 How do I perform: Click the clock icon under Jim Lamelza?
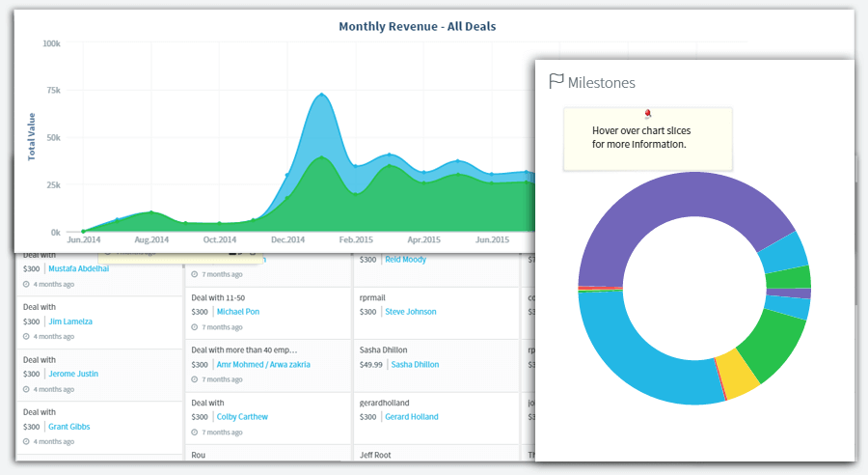(x=26, y=337)
